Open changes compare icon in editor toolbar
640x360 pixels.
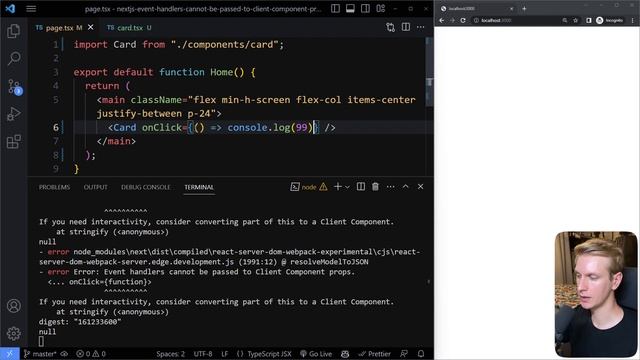click(x=391, y=27)
